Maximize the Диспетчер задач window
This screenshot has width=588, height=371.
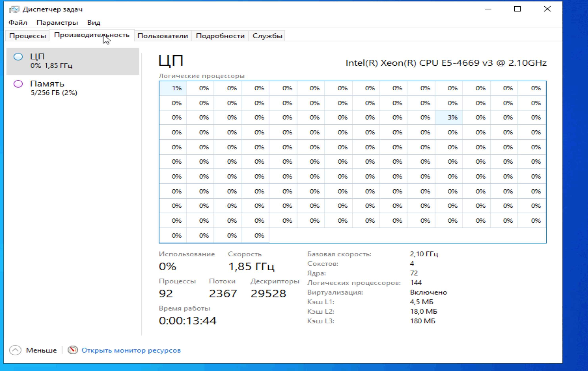click(x=517, y=9)
